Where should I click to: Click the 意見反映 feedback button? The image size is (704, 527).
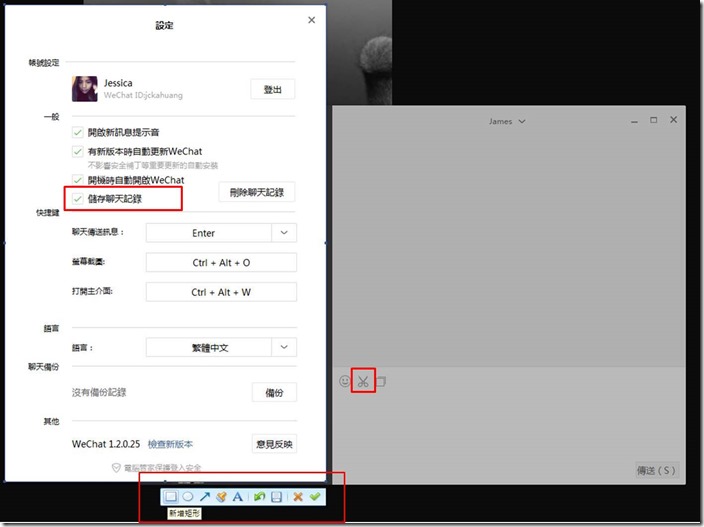pyautogui.click(x=274, y=444)
